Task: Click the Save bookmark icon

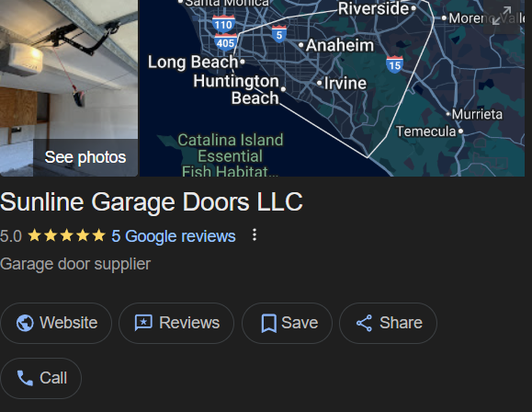Action: [268, 323]
